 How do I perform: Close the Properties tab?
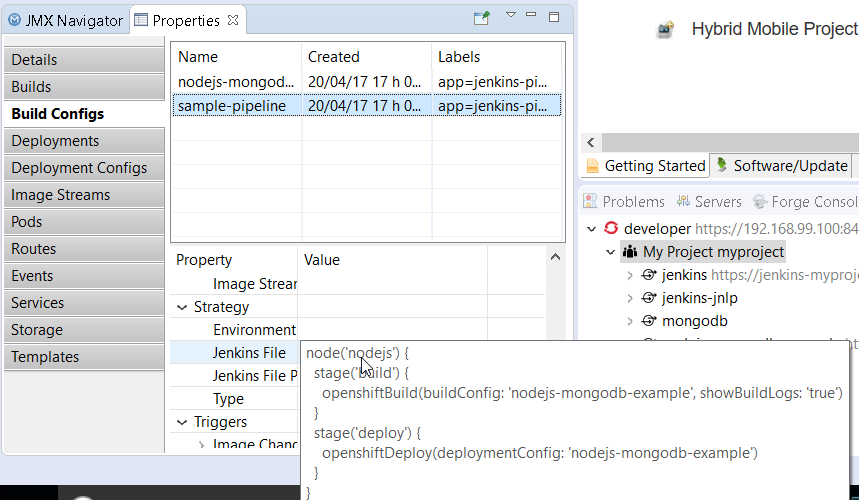point(231,20)
